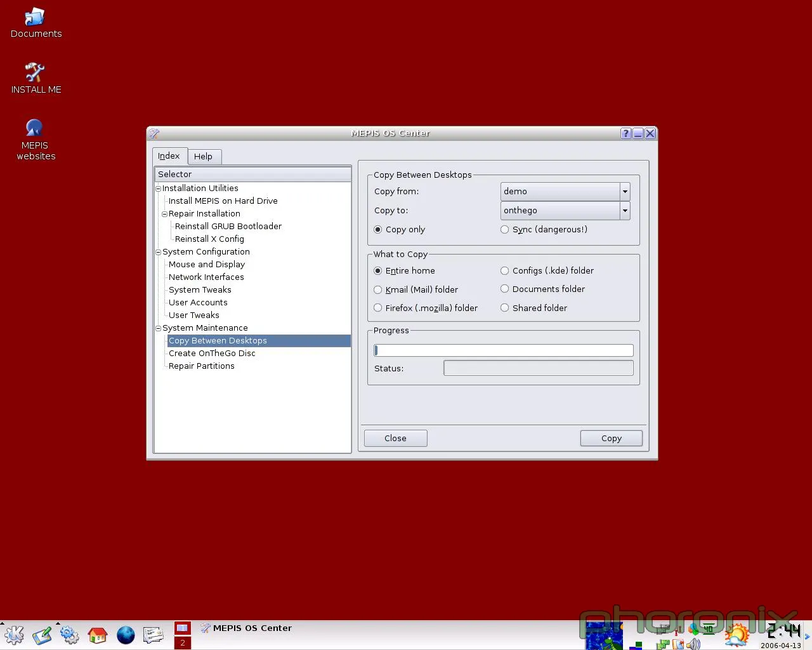Collapse the Installation Utilities tree node

tap(159, 189)
